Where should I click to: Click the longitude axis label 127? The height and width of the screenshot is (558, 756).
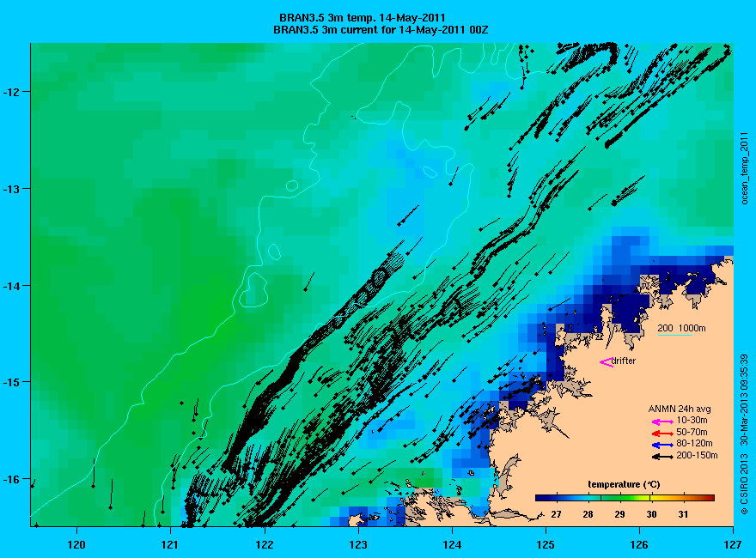pos(733,545)
